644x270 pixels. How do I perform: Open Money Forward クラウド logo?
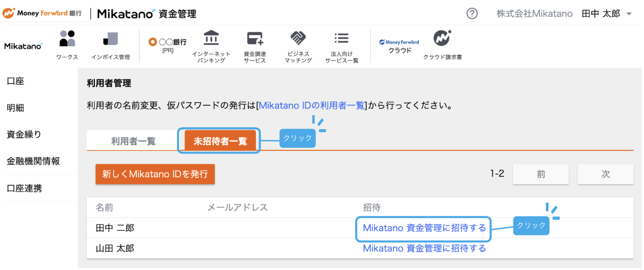(399, 46)
